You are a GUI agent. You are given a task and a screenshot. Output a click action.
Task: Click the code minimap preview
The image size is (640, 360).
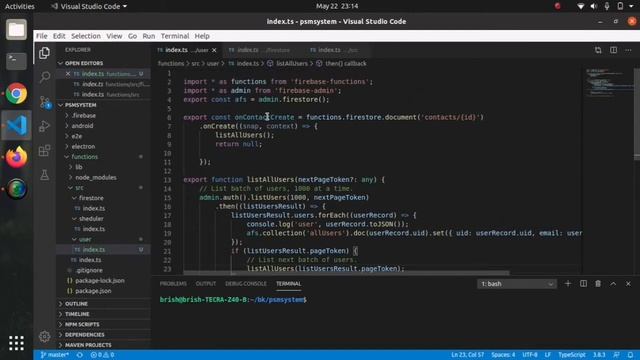click(608, 82)
